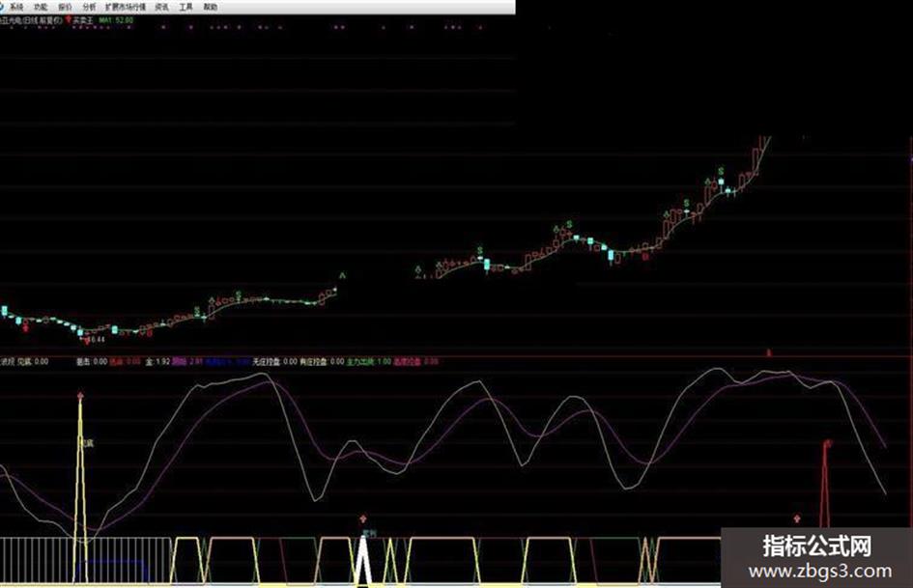The height and width of the screenshot is (588, 913).
Task: Open the 功能 menu
Action: click(41, 7)
